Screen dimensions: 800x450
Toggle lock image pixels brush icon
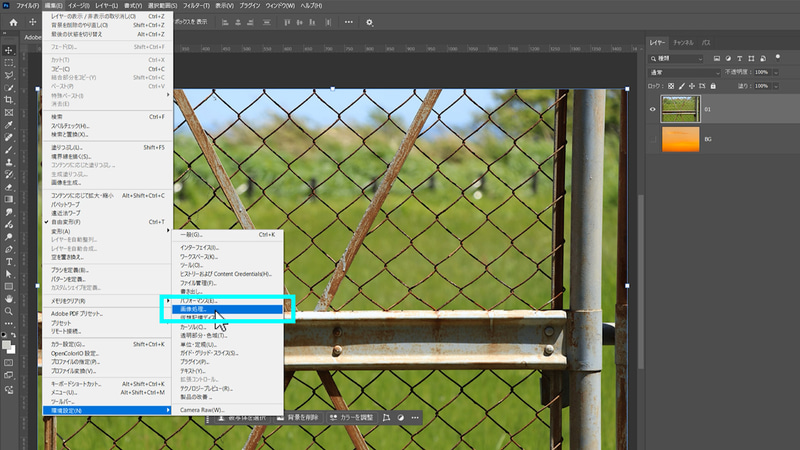[x=682, y=86]
